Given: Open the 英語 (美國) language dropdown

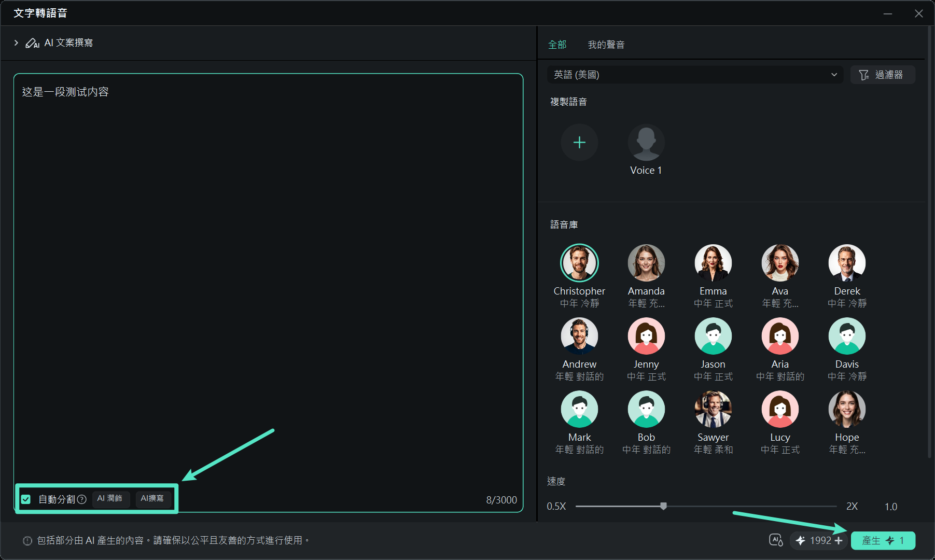Looking at the screenshot, I should [695, 75].
